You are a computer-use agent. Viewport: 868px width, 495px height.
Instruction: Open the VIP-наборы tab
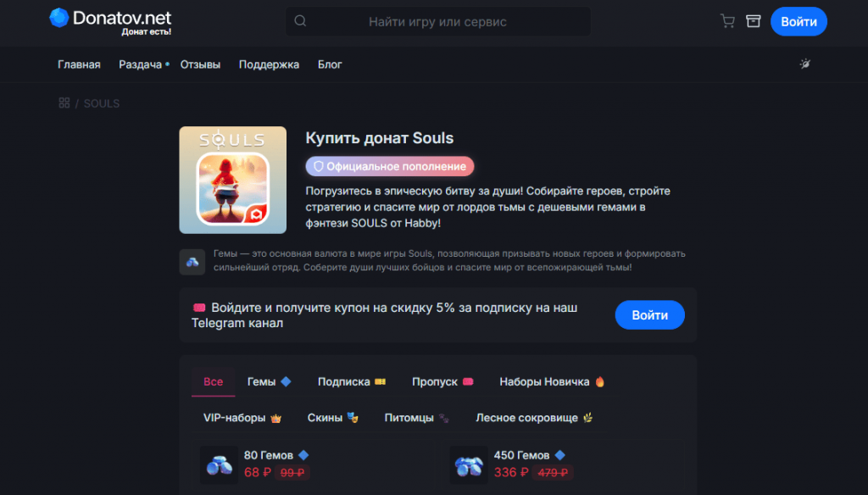click(x=242, y=418)
